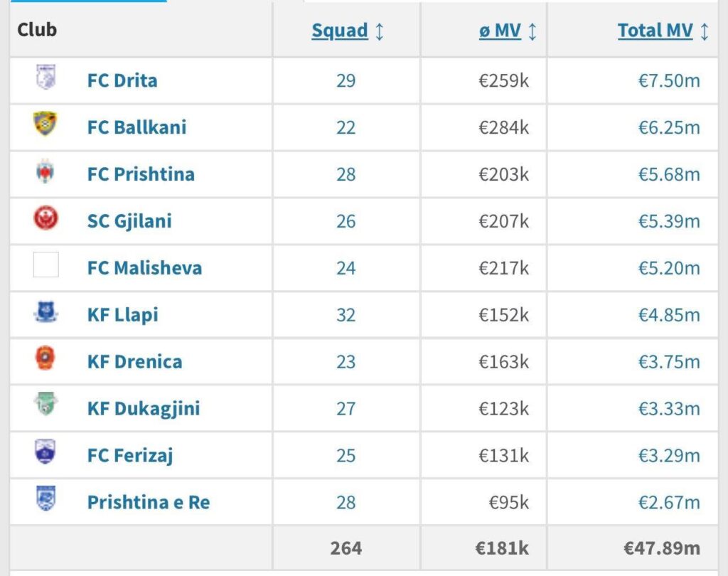Click the missing FC Malisheva crest placeholder

(46, 265)
